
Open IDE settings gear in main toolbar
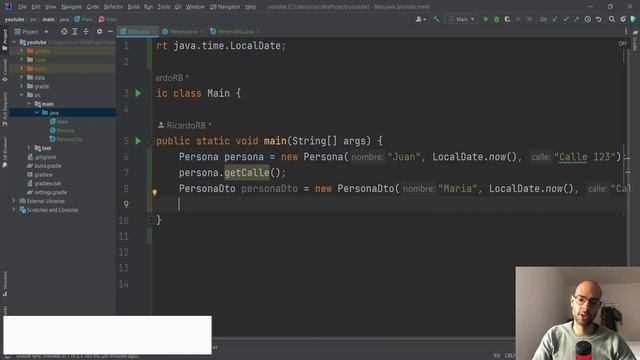coord(623,19)
